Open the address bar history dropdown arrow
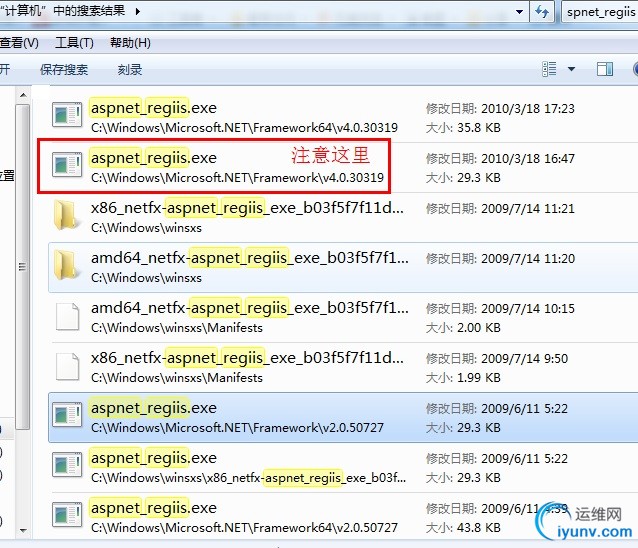This screenshot has width=638, height=548. click(x=519, y=12)
